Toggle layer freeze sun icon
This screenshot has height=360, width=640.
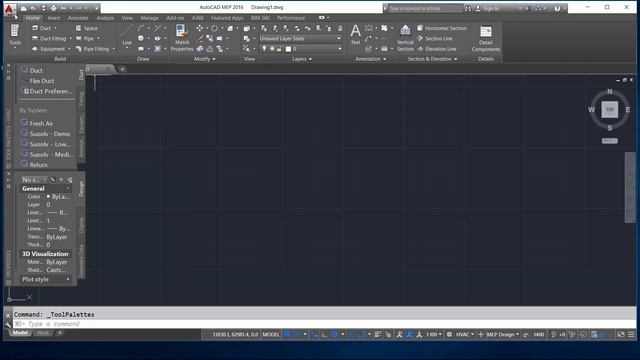272,49
